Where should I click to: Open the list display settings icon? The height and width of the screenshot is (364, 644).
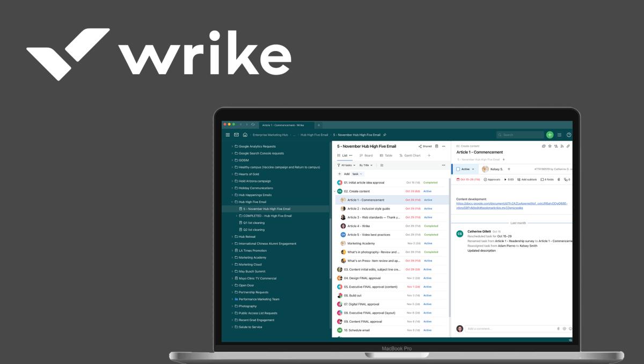[x=382, y=165]
